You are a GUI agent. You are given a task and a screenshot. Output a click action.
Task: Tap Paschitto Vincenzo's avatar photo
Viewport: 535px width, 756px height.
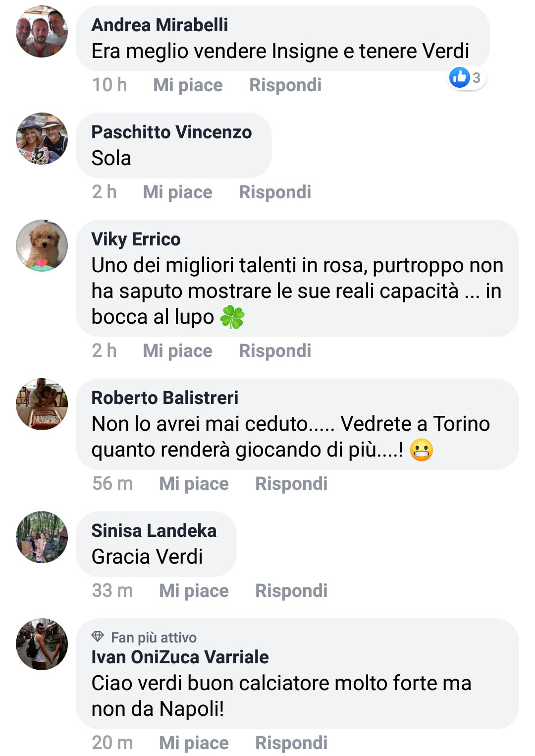coord(42,139)
